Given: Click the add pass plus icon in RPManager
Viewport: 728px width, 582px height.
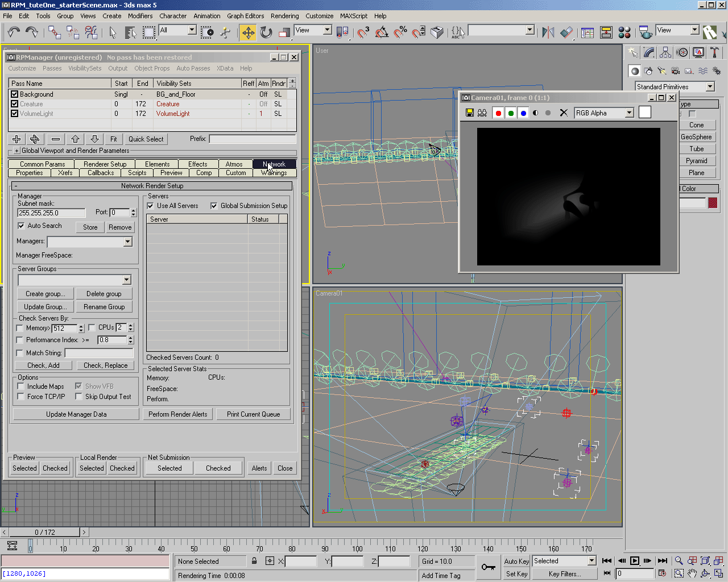Looking at the screenshot, I should click(16, 139).
